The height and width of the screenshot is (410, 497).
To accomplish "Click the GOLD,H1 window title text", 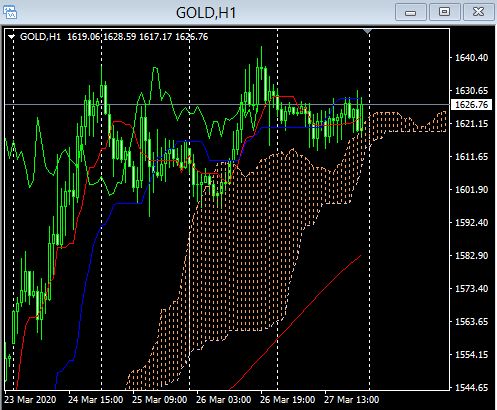I will (206, 13).
